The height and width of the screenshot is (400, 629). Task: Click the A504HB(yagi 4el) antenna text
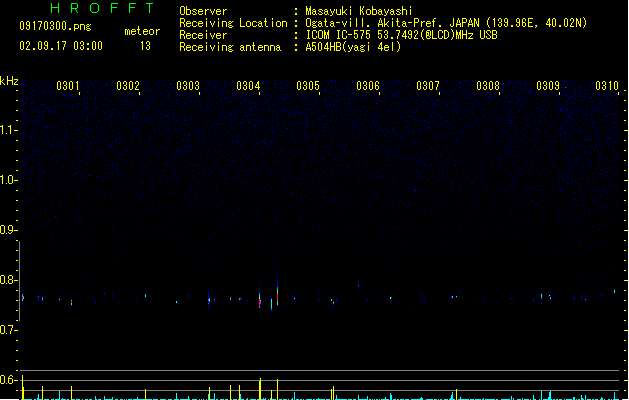(353, 47)
